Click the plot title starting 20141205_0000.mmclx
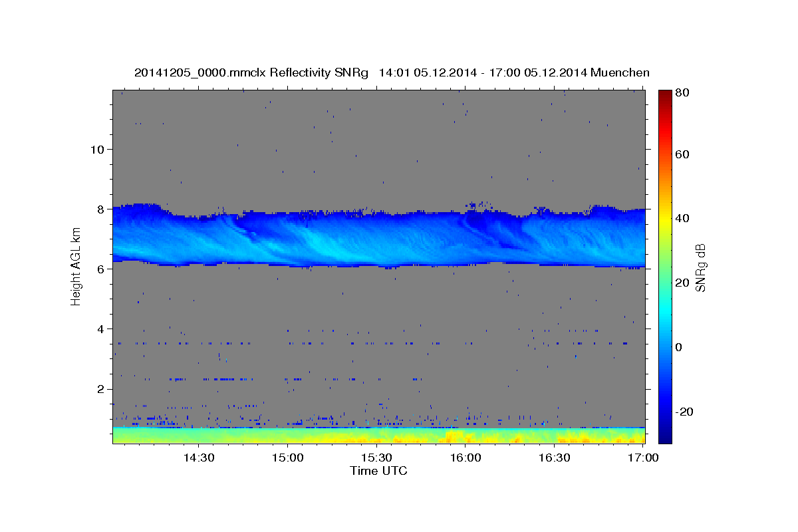This screenshot has width=798, height=532. point(392,72)
